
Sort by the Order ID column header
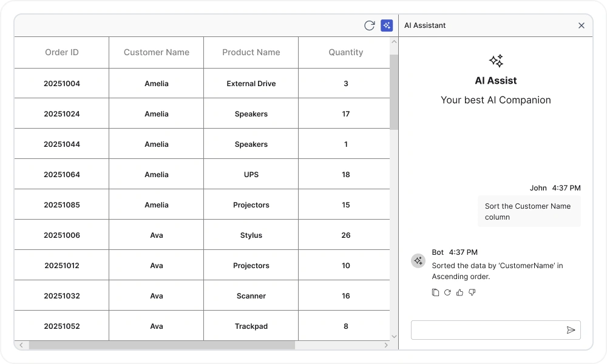click(62, 53)
